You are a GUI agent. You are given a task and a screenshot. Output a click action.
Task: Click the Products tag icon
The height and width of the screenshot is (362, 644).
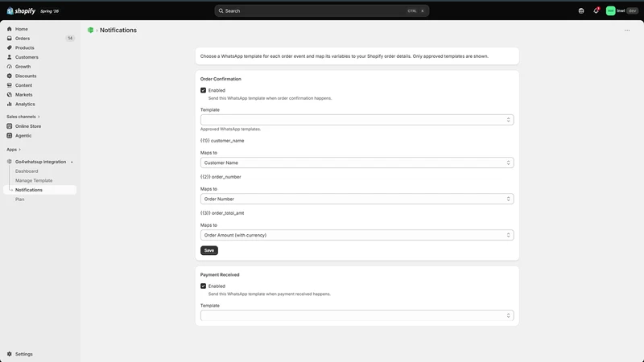click(x=10, y=47)
